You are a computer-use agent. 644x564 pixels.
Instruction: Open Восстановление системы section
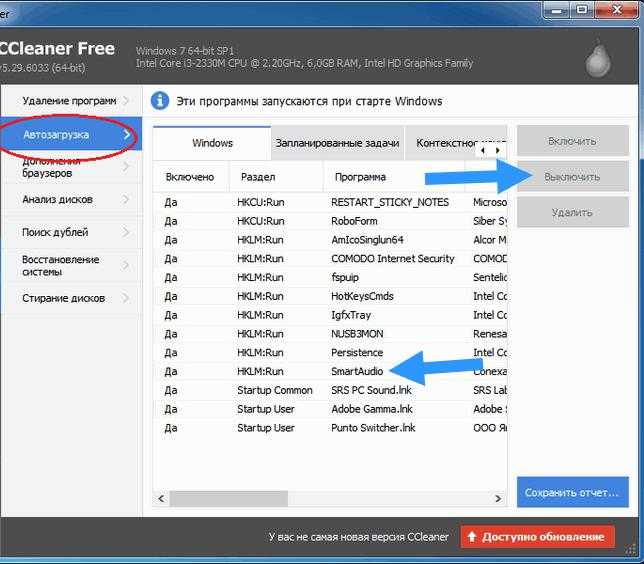point(71,266)
